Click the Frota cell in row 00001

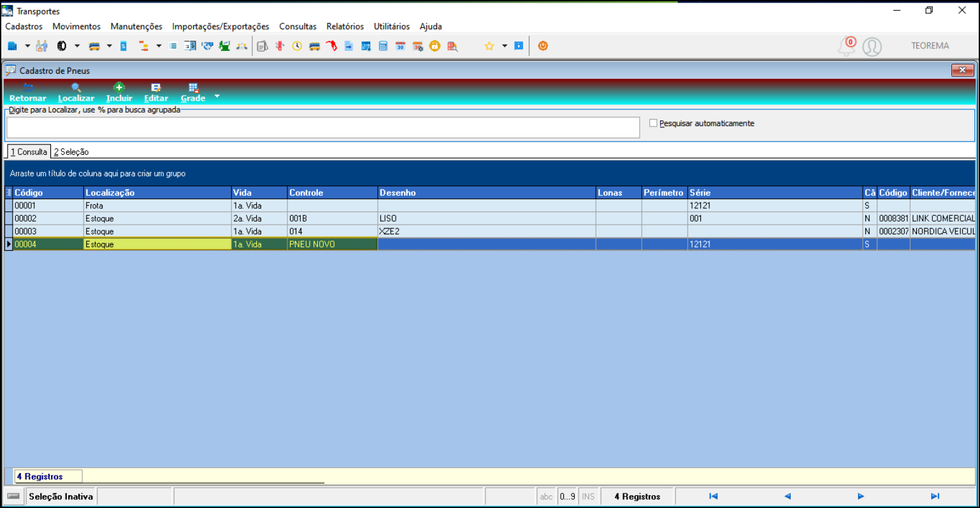pos(157,206)
